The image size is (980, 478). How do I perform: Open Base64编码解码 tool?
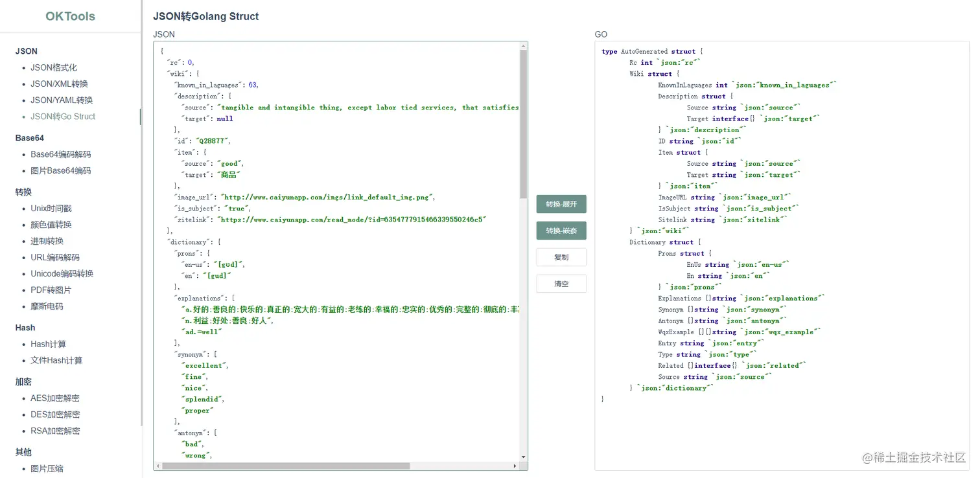click(61, 154)
